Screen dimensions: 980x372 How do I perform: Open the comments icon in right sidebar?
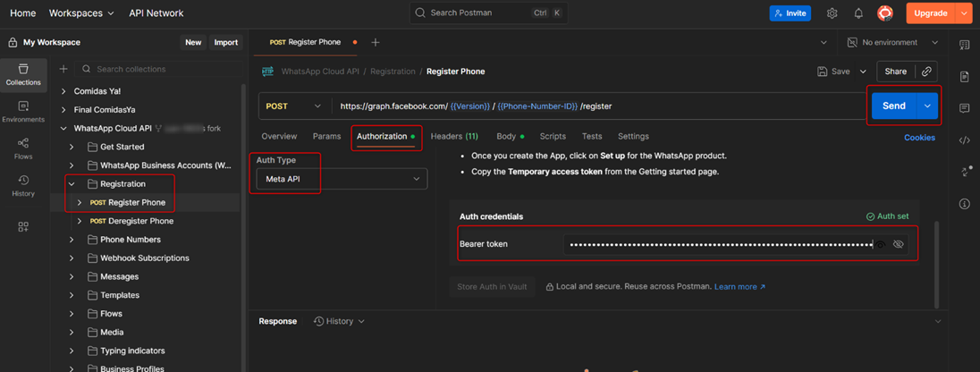tap(965, 108)
